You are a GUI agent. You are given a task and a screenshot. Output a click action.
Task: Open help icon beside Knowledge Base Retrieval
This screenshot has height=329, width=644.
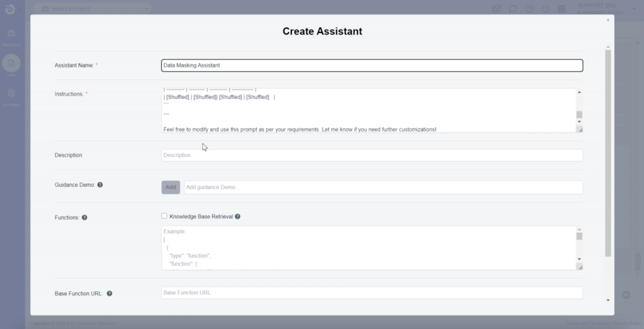[238, 216]
